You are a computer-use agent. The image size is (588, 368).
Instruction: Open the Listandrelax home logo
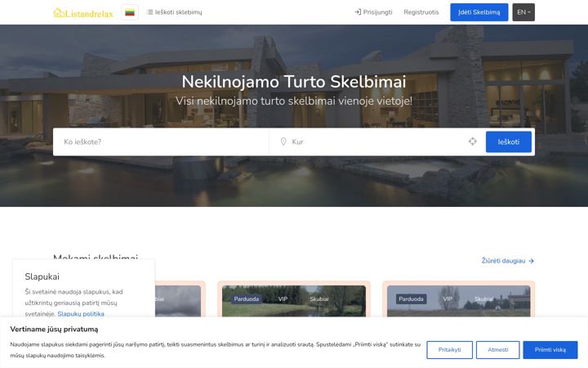(x=83, y=13)
